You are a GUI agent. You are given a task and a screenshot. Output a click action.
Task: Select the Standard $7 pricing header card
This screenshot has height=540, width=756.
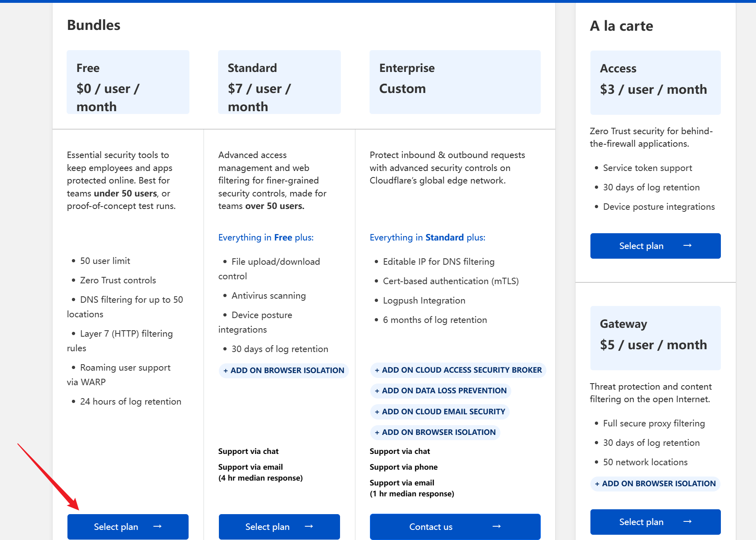pos(279,82)
